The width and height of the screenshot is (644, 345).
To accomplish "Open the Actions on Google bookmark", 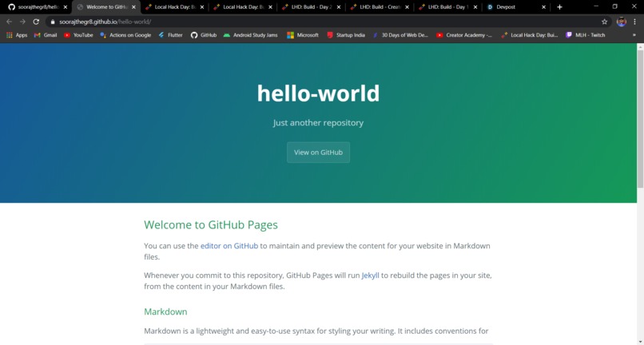I will tap(125, 35).
